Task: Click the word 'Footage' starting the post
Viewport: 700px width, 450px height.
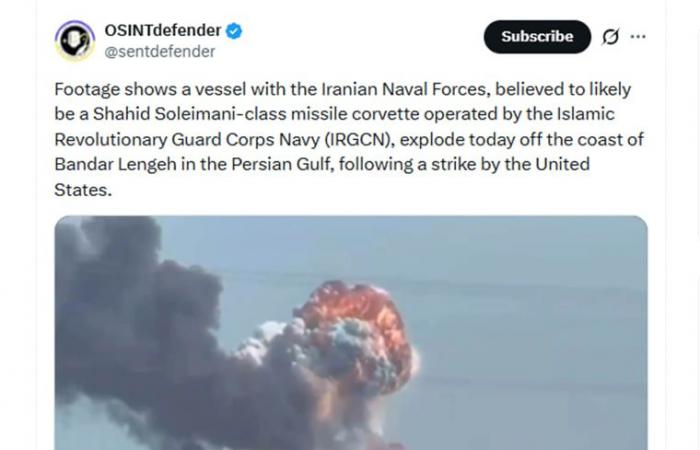Action: point(88,90)
